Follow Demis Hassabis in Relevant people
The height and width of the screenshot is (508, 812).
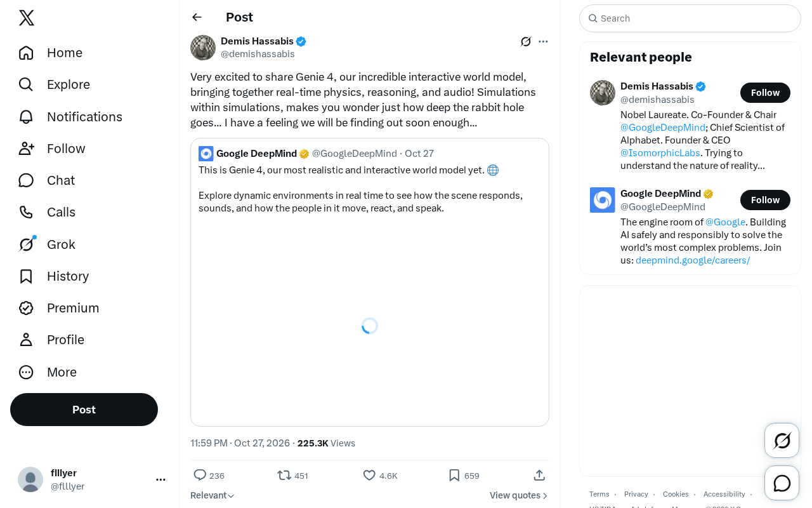pos(765,93)
